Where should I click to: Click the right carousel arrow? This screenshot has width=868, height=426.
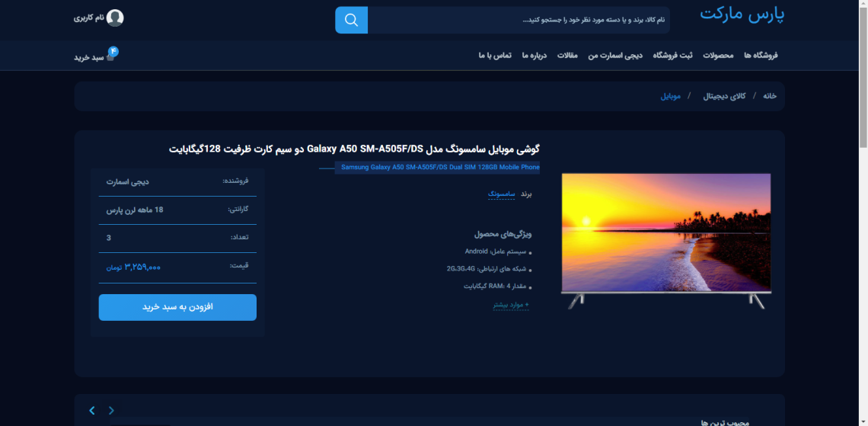coord(111,410)
